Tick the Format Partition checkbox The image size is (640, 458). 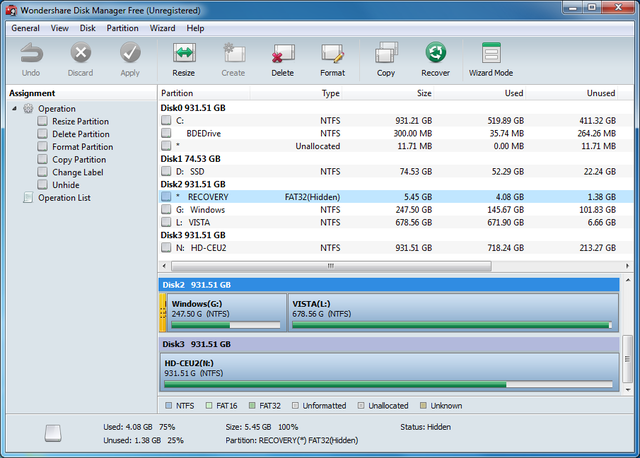pyautogui.click(x=42, y=147)
